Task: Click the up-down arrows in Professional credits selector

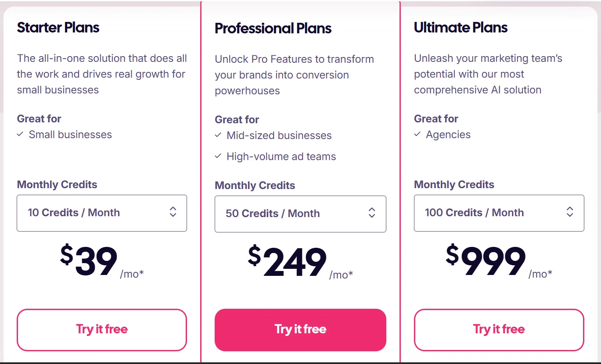Action: click(x=372, y=213)
